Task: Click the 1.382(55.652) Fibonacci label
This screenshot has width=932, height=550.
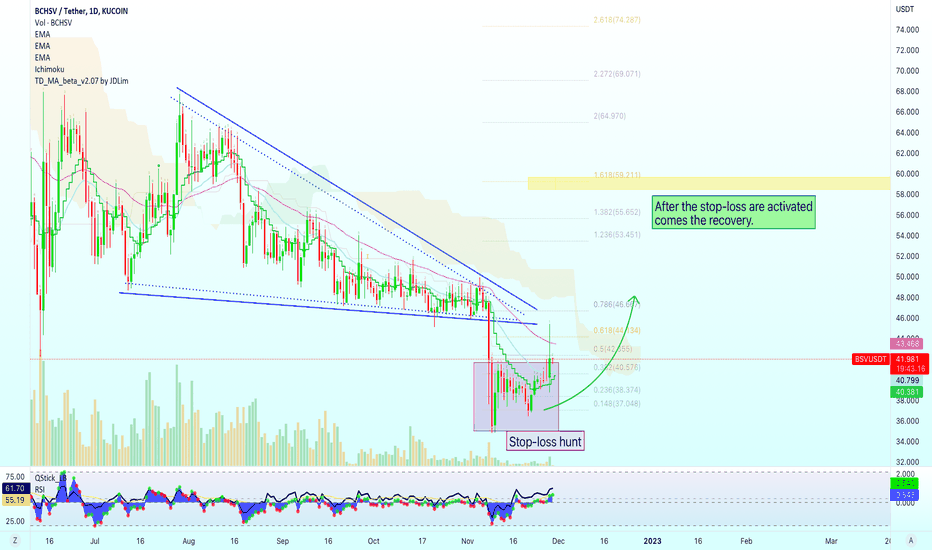Action: (617, 212)
